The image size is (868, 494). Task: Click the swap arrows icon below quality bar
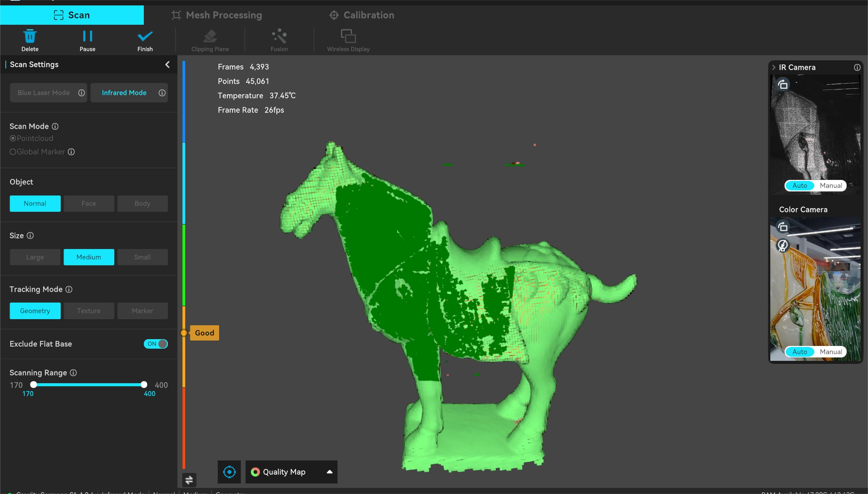click(189, 479)
